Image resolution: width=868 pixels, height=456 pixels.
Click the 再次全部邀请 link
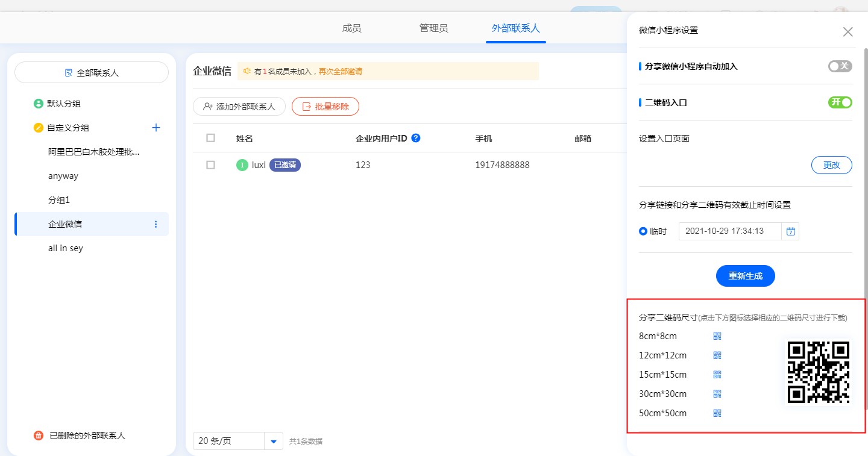click(341, 71)
